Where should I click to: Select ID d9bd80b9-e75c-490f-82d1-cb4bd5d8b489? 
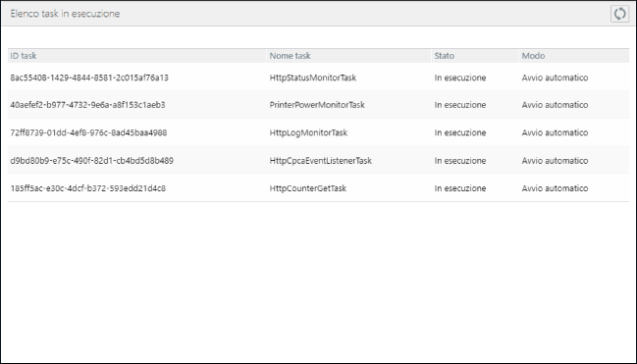tap(92, 161)
